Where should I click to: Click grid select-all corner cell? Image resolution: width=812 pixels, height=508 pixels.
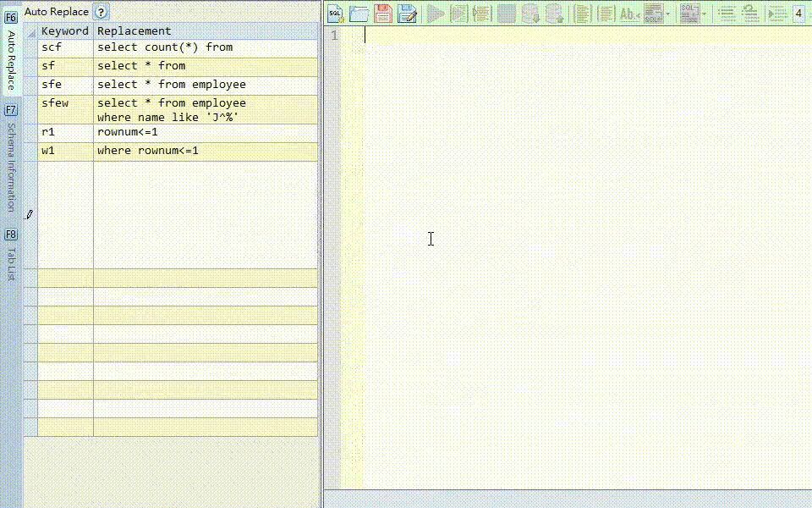point(31,31)
